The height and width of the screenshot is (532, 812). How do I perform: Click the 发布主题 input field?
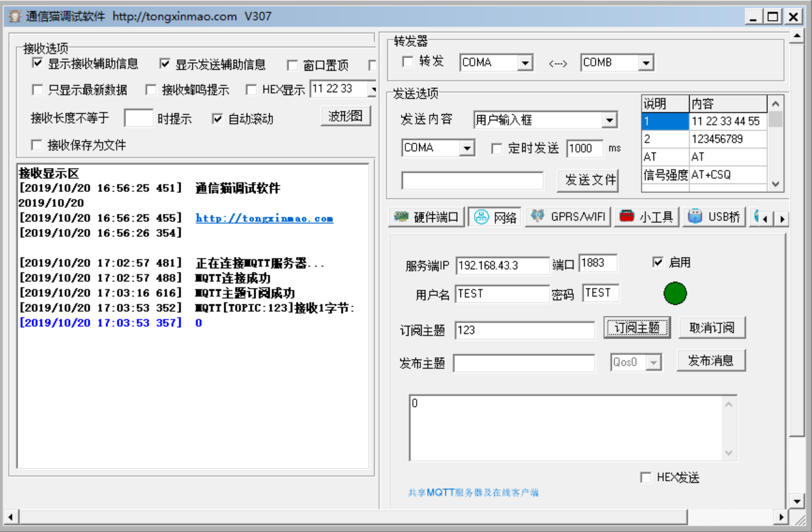tap(524, 363)
